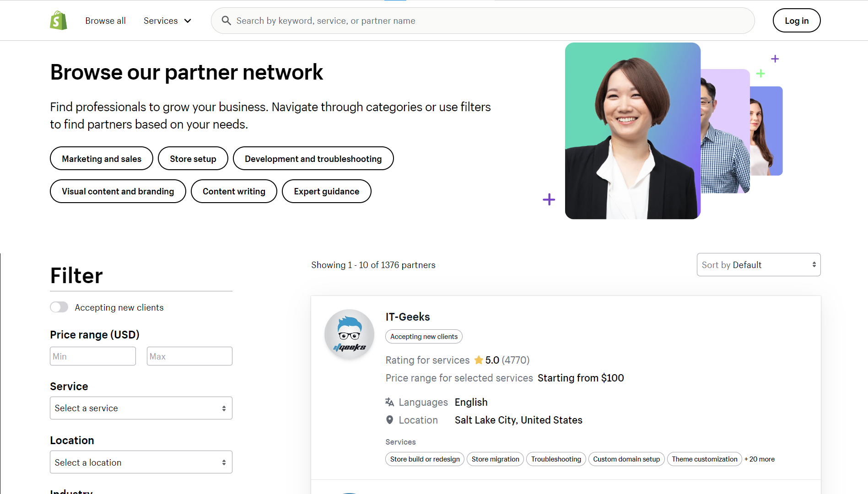This screenshot has height=494, width=868.
Task: Click the 5.0 (4770) rating text
Action: [507, 360]
